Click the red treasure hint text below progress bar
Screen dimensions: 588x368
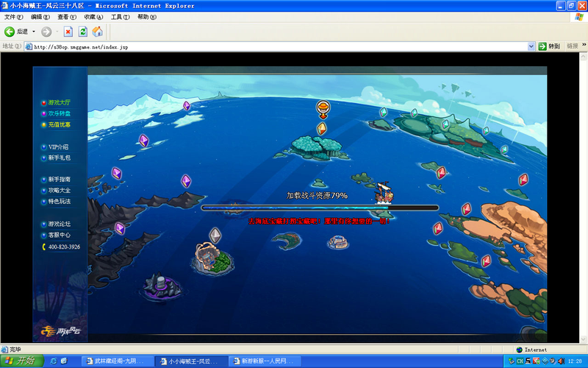click(x=319, y=222)
